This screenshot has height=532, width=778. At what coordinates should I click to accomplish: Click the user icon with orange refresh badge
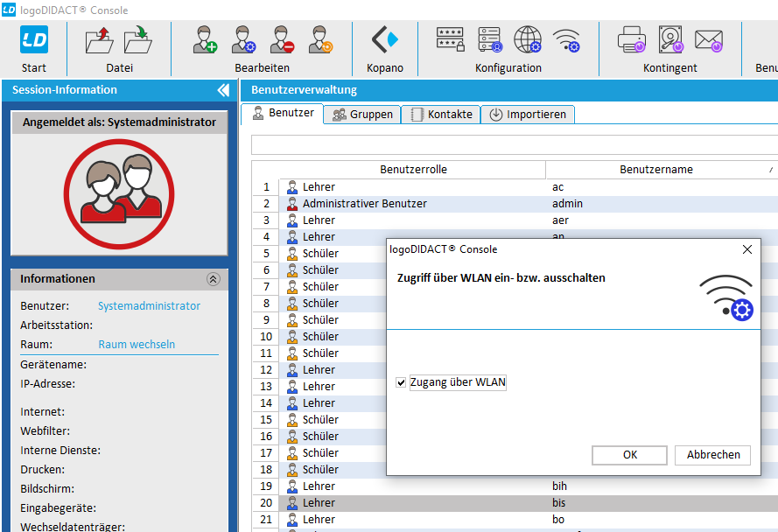click(320, 39)
